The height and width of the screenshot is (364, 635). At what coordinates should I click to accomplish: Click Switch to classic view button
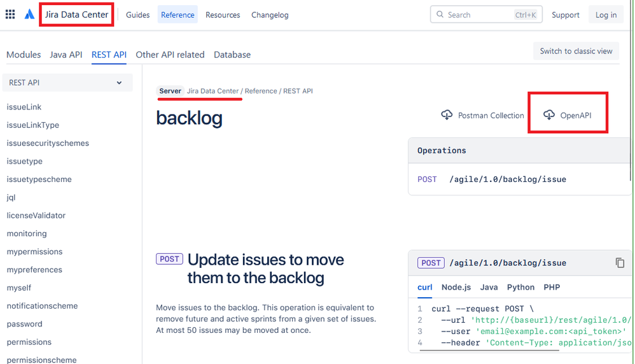point(576,51)
